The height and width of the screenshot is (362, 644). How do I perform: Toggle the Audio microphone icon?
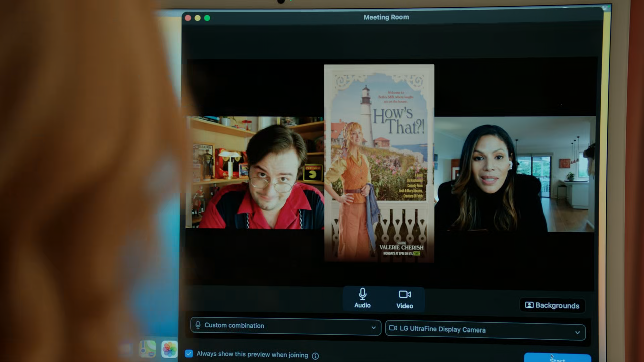click(362, 294)
